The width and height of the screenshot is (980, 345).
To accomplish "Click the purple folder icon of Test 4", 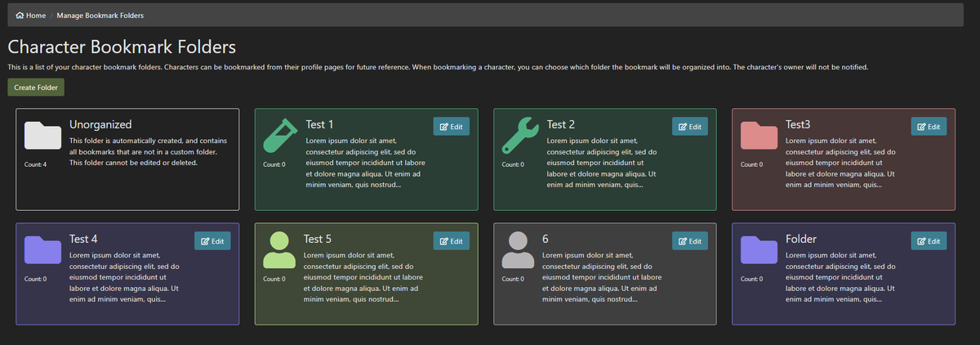I will pos(43,250).
